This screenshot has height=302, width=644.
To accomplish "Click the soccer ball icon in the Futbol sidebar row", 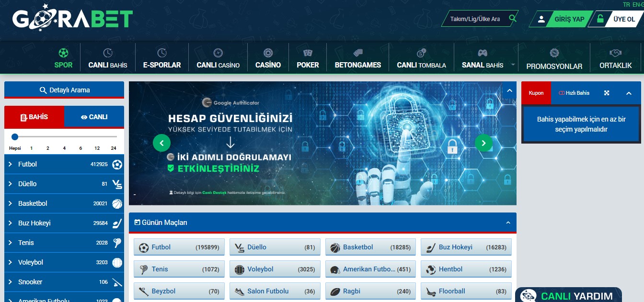I will click(x=117, y=165).
